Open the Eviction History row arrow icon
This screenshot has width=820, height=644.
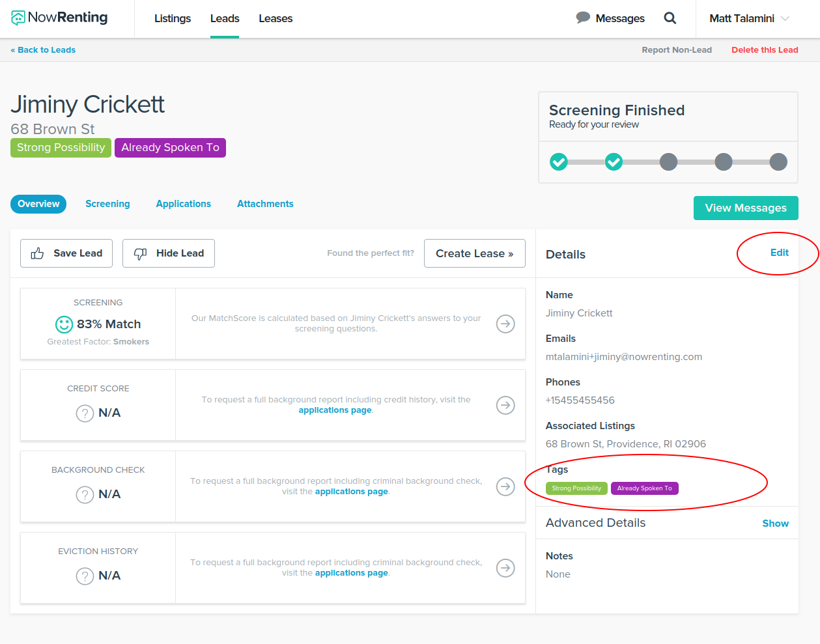tap(505, 568)
